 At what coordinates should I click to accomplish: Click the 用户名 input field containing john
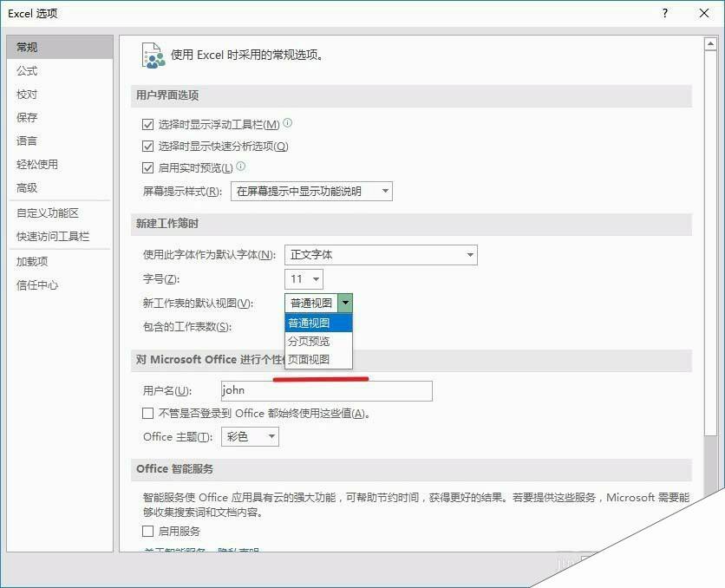point(327,390)
